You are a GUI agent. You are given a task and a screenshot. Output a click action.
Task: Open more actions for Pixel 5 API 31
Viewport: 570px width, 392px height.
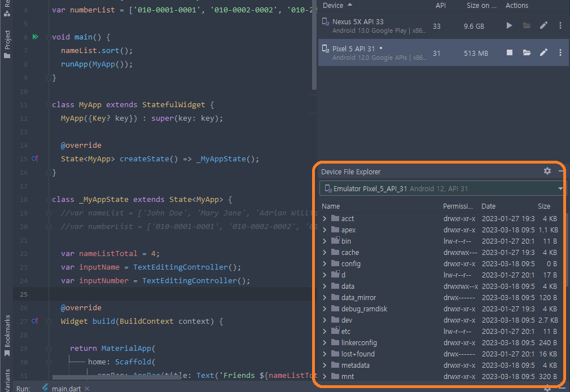[x=560, y=52]
